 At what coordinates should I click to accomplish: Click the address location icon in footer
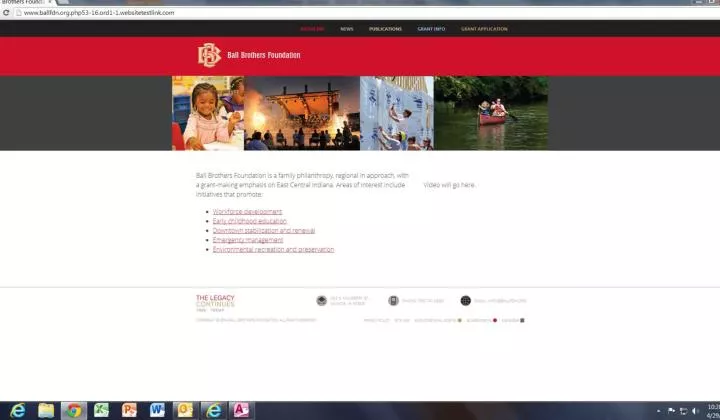pyautogui.click(x=321, y=301)
